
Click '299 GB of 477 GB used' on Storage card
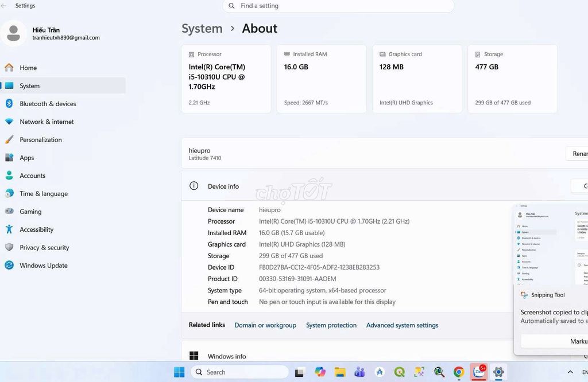(503, 103)
